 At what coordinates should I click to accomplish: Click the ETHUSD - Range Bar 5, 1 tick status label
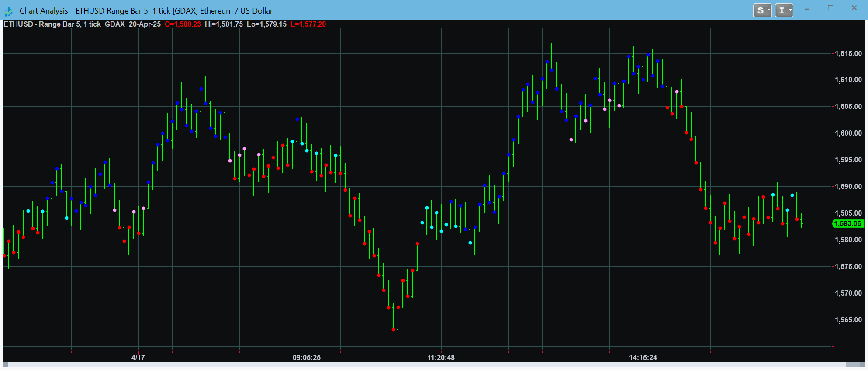click(x=52, y=24)
